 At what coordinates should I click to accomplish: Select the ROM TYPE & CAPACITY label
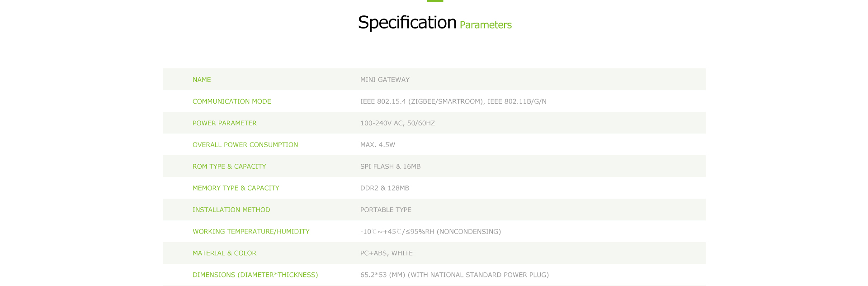(229, 167)
